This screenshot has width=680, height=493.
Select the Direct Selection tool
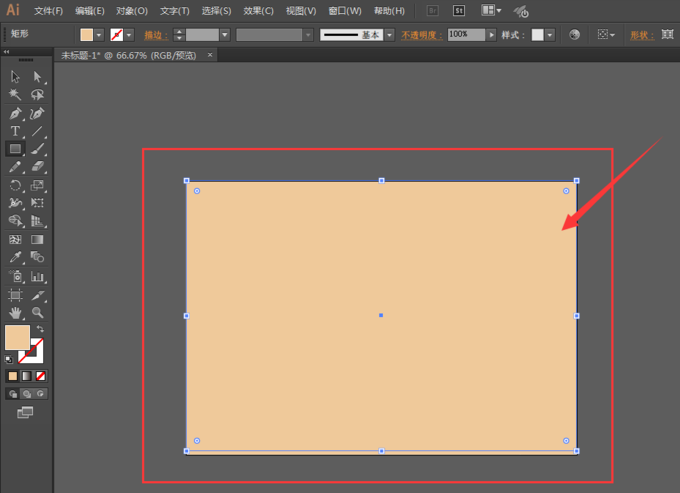37,77
